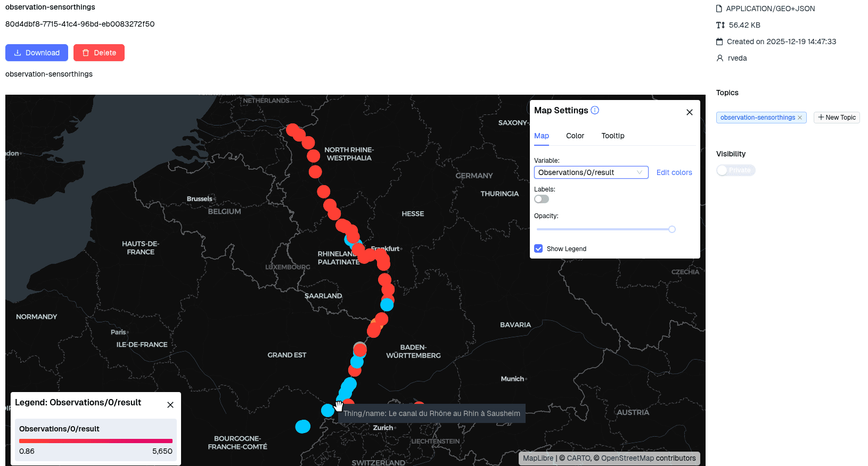Click the file size icon near 56.42 KB
The image size is (868, 466).
pos(720,25)
